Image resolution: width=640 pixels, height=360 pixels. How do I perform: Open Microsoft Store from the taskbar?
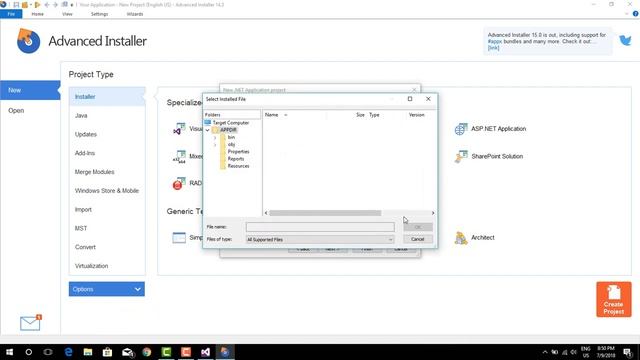click(107, 352)
